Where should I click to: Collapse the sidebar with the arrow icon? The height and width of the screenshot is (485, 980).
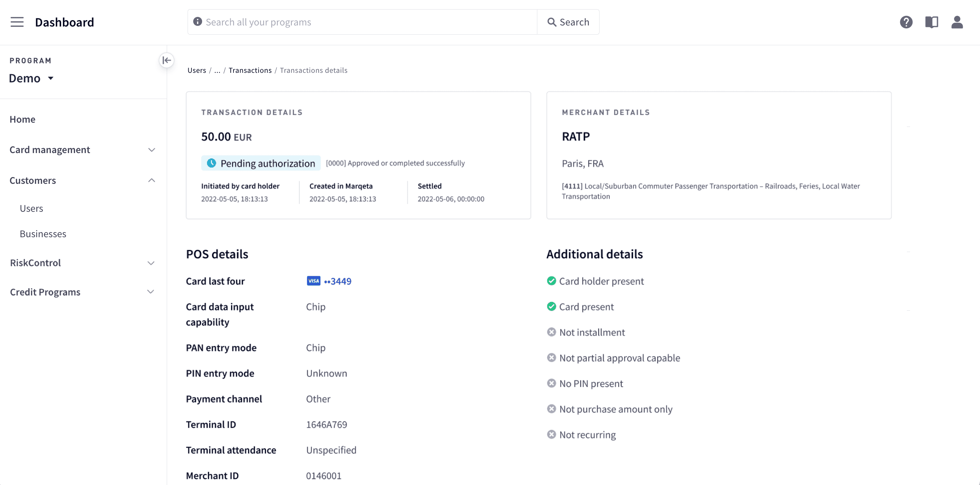(x=166, y=60)
